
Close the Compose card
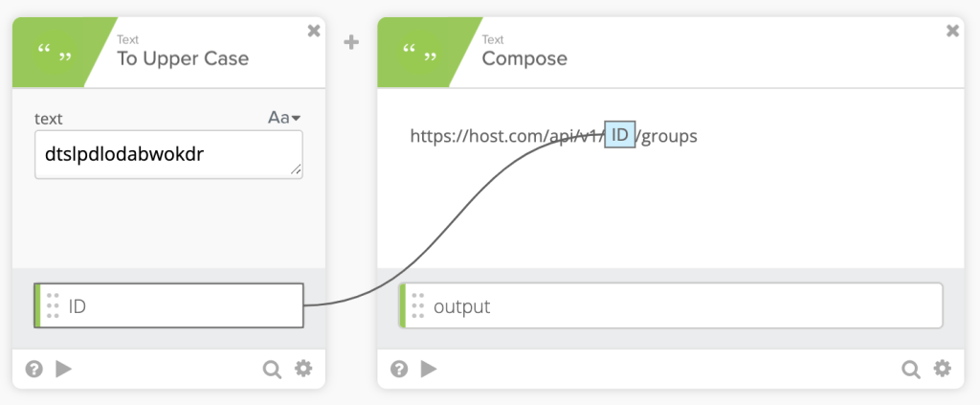tap(952, 31)
